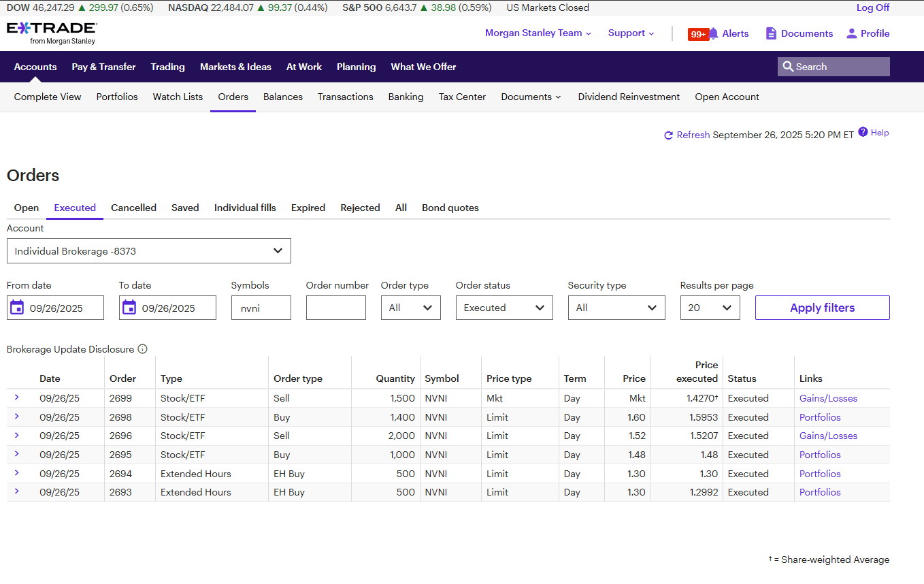
Task: Open the From date calendar icon
Action: (17, 308)
